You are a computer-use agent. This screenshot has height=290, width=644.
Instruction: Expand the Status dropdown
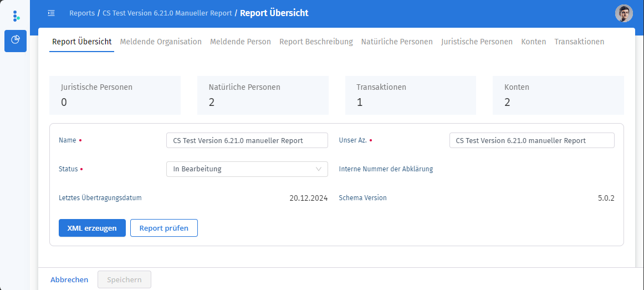[x=247, y=169]
